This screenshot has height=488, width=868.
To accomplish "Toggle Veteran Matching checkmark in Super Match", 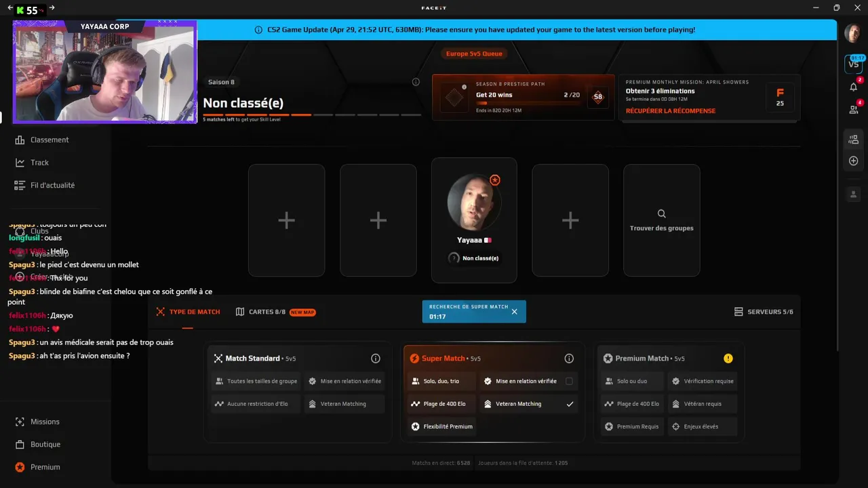I will (570, 404).
